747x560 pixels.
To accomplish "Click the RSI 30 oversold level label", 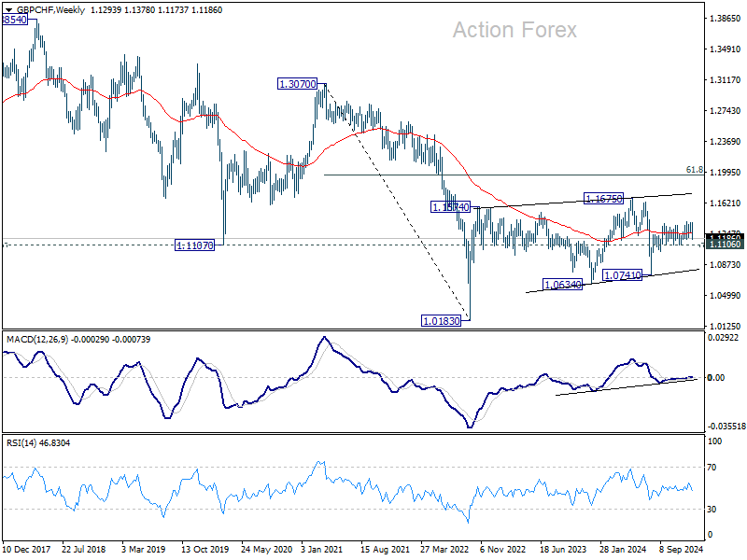I will (712, 510).
